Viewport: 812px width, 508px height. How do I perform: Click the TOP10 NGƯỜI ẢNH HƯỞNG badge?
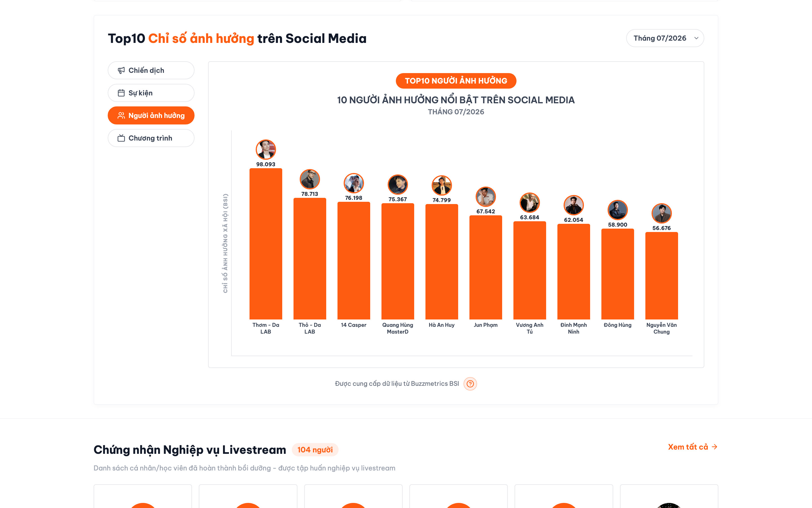456,81
